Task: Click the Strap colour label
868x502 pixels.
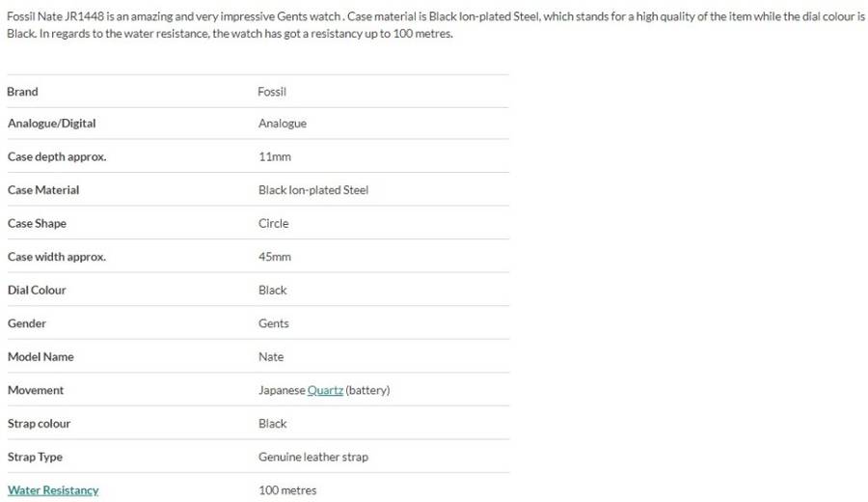Action: pos(39,424)
